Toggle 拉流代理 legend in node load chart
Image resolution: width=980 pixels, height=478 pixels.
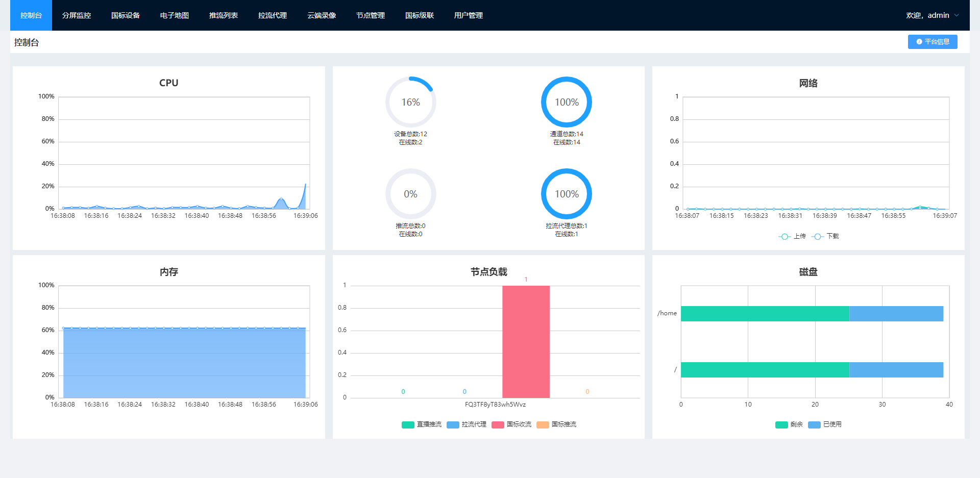click(x=467, y=424)
